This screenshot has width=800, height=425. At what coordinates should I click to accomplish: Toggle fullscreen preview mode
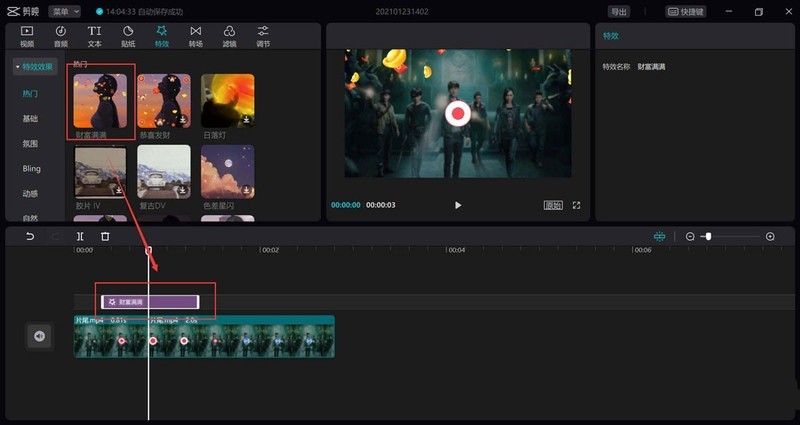576,205
